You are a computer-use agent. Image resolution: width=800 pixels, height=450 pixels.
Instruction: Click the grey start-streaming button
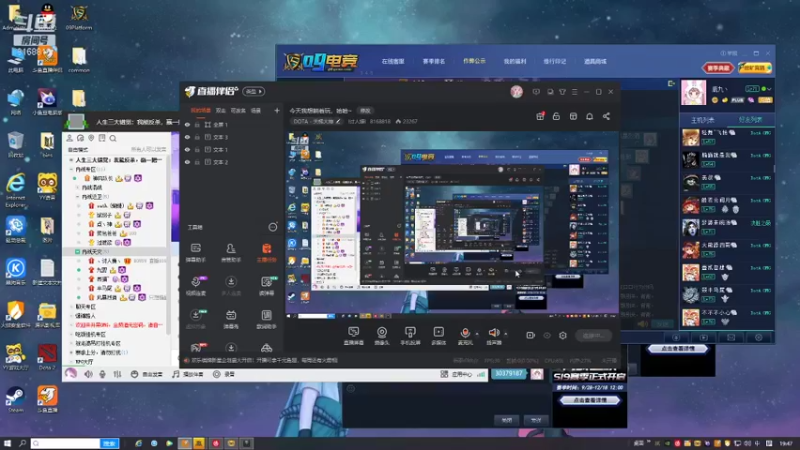(593, 336)
